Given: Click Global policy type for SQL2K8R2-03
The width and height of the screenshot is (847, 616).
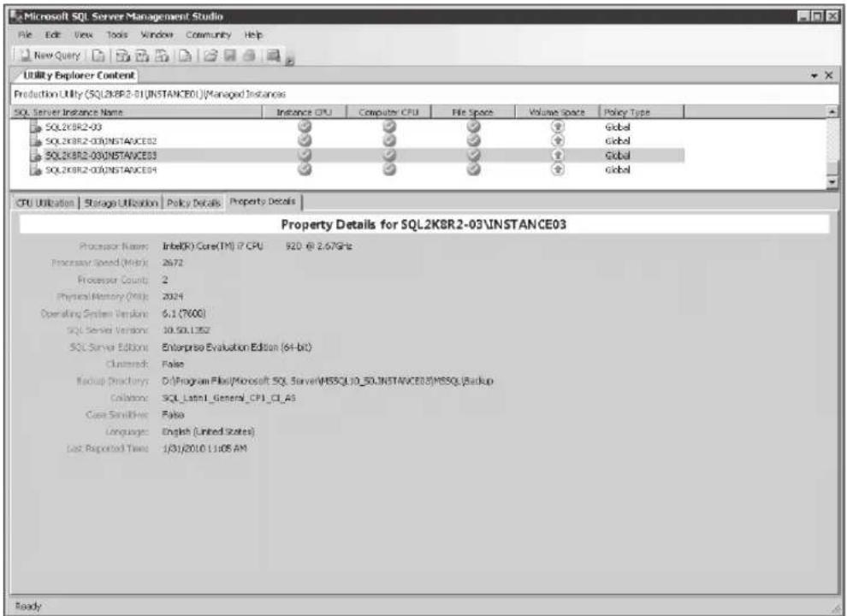Looking at the screenshot, I should tap(618, 127).
